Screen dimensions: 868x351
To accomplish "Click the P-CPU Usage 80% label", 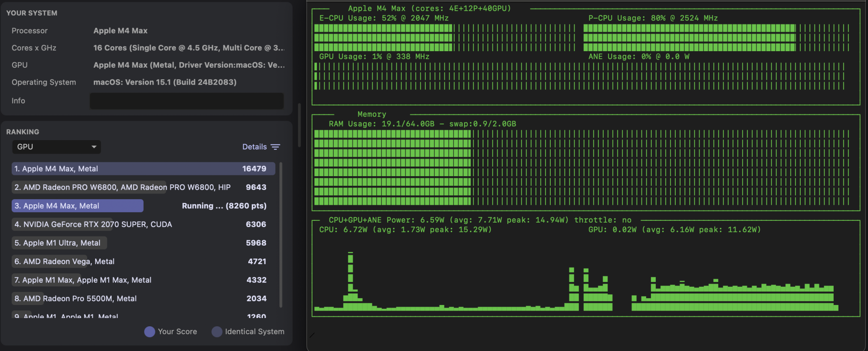I will pyautogui.click(x=653, y=18).
